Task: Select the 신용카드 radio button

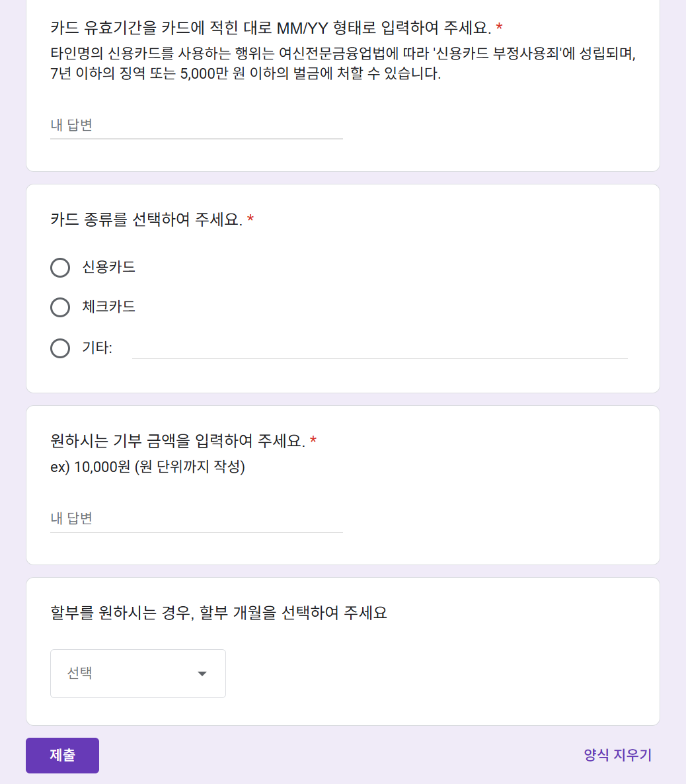Action: click(x=60, y=268)
